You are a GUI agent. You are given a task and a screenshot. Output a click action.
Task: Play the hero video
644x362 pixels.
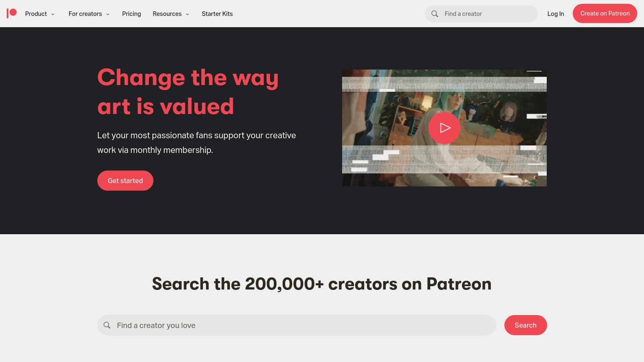pyautogui.click(x=444, y=128)
